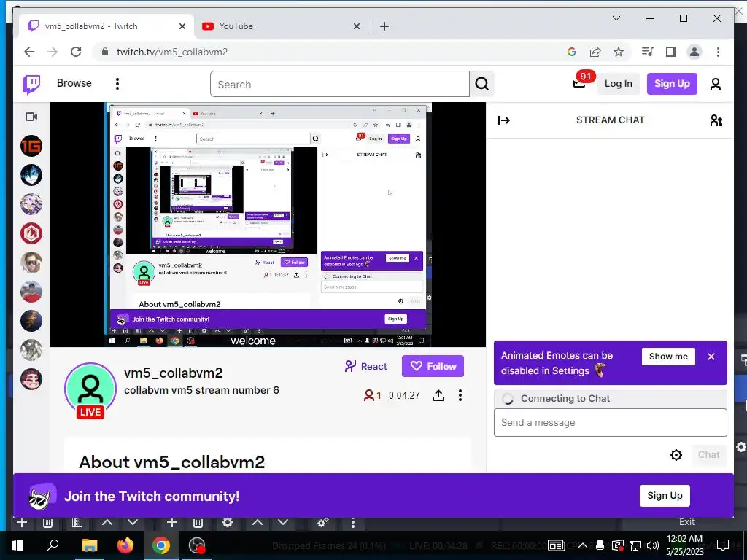Click the address bar URL

point(172,52)
